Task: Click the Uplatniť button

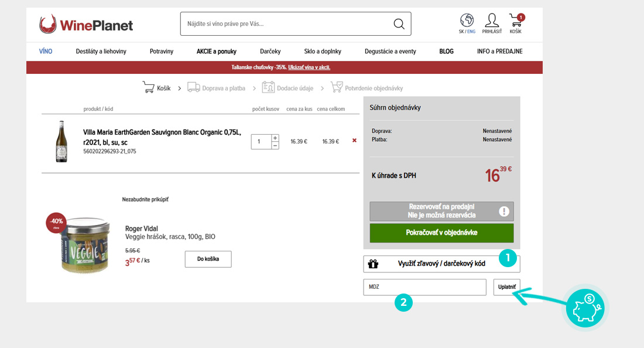Action: pos(507,287)
